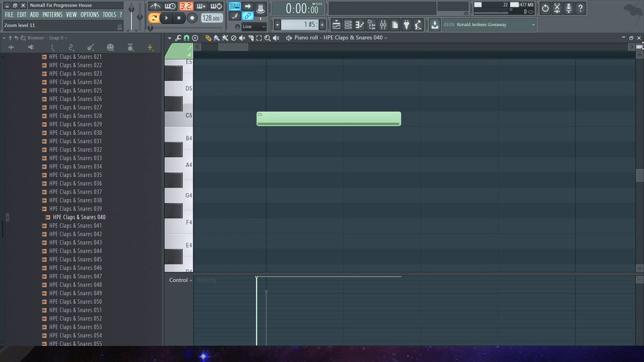The width and height of the screenshot is (644, 362).
Task: Open the Control event lane dropdown
Action: 180,280
